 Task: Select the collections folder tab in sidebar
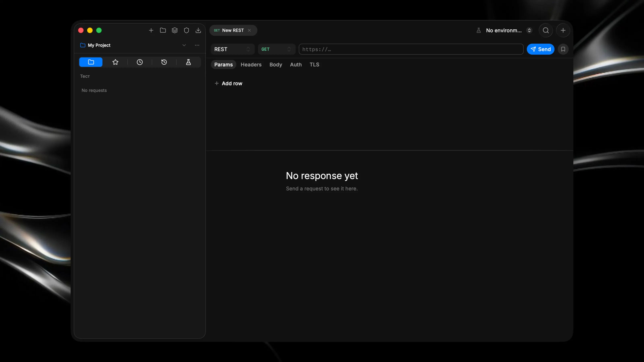91,62
